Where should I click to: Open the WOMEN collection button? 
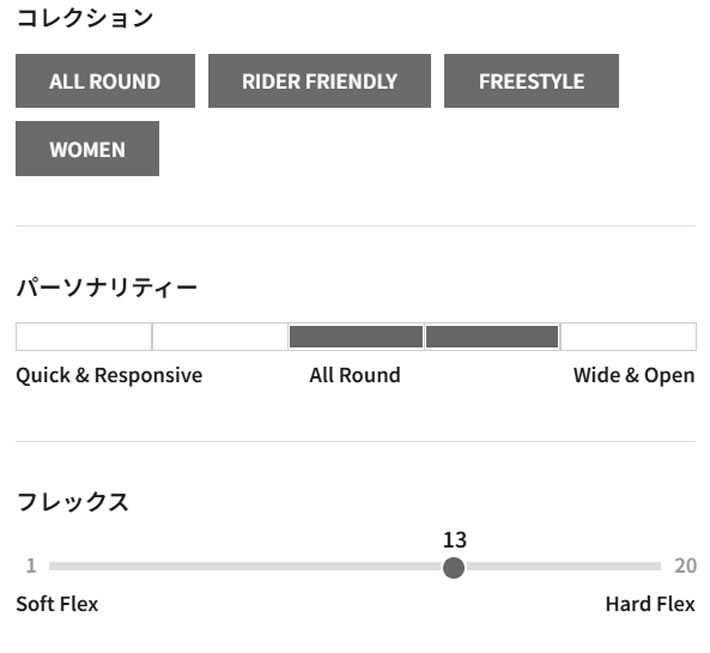[x=87, y=149]
